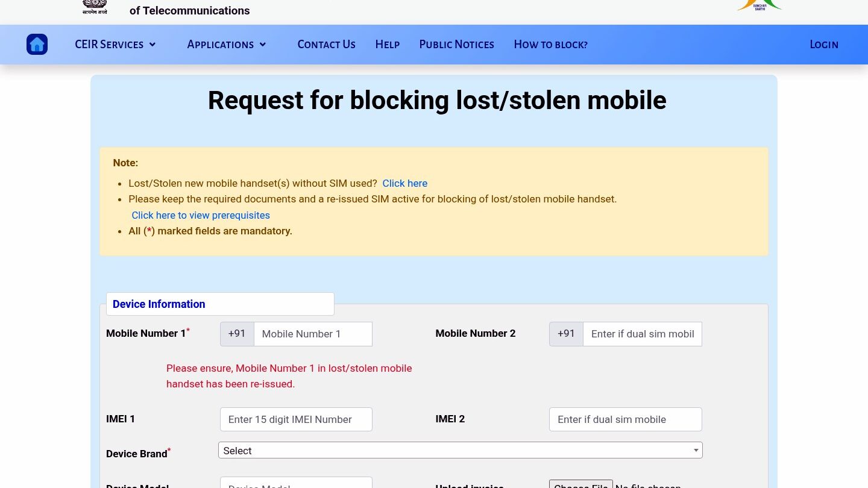
Task: Click the page title 'Request for blocking lost/stolen mobile'
Action: pyautogui.click(x=437, y=100)
